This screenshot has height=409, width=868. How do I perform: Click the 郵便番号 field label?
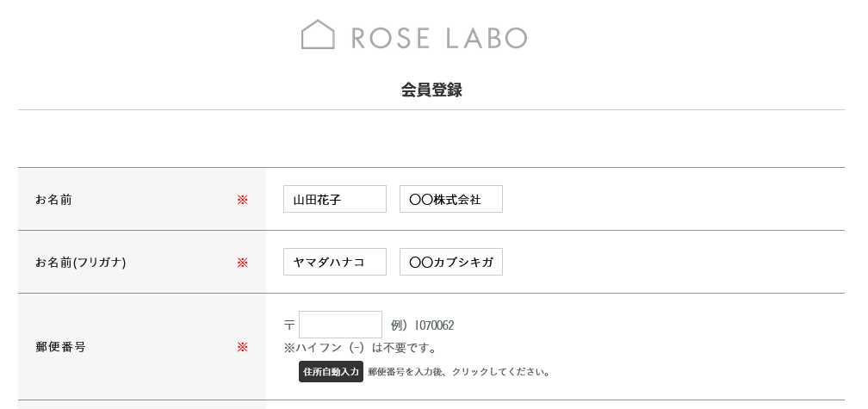pyautogui.click(x=60, y=347)
